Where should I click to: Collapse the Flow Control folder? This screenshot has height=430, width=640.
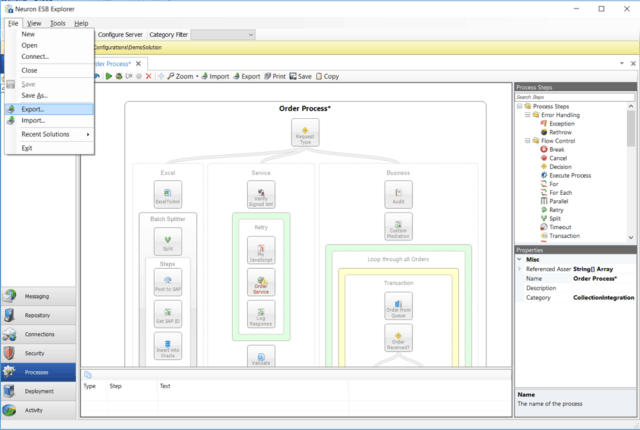click(527, 141)
